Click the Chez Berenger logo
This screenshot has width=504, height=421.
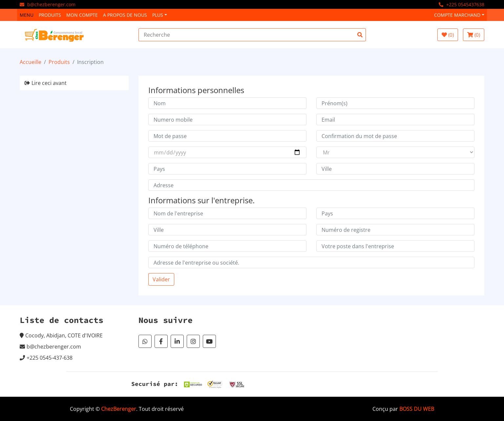(x=54, y=35)
